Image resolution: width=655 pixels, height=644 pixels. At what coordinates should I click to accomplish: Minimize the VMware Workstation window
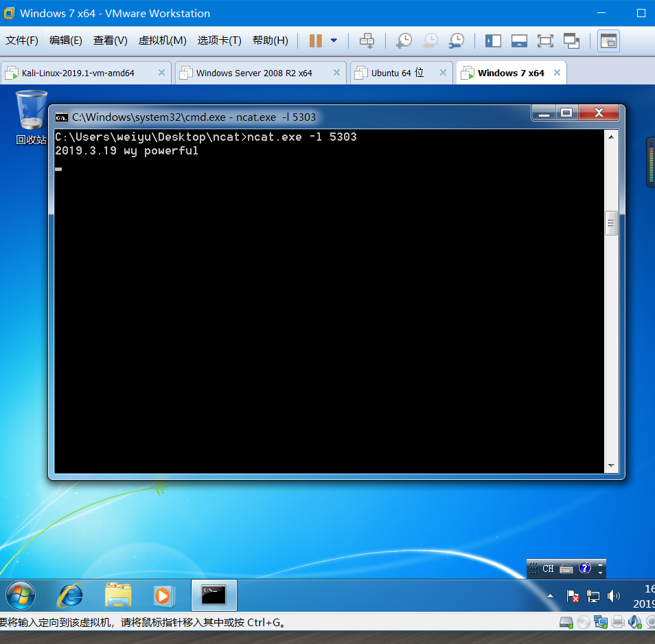coord(601,13)
